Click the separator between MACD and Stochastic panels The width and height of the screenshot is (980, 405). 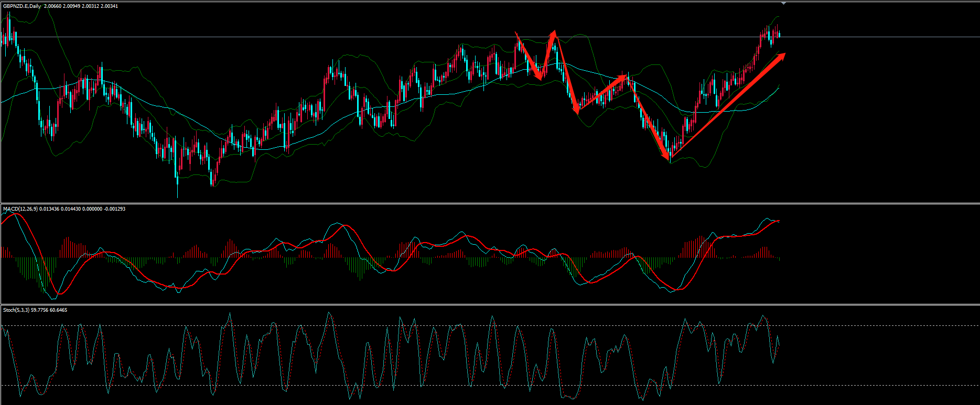pos(490,304)
